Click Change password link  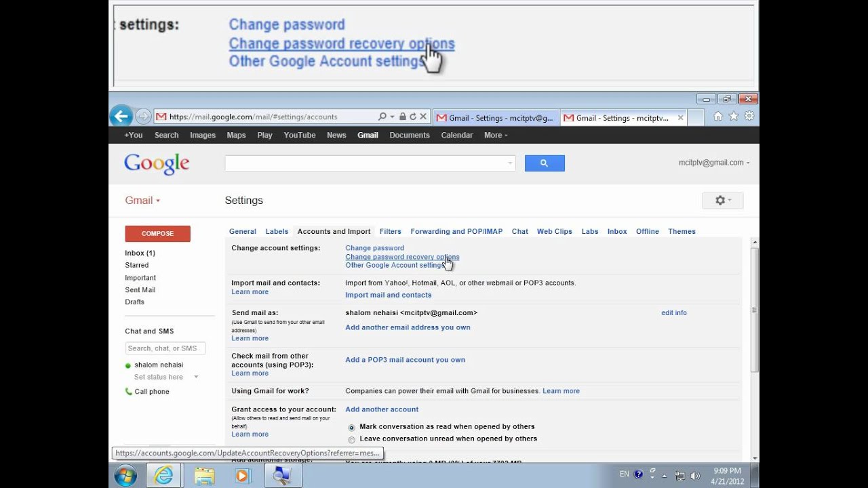[x=374, y=248]
